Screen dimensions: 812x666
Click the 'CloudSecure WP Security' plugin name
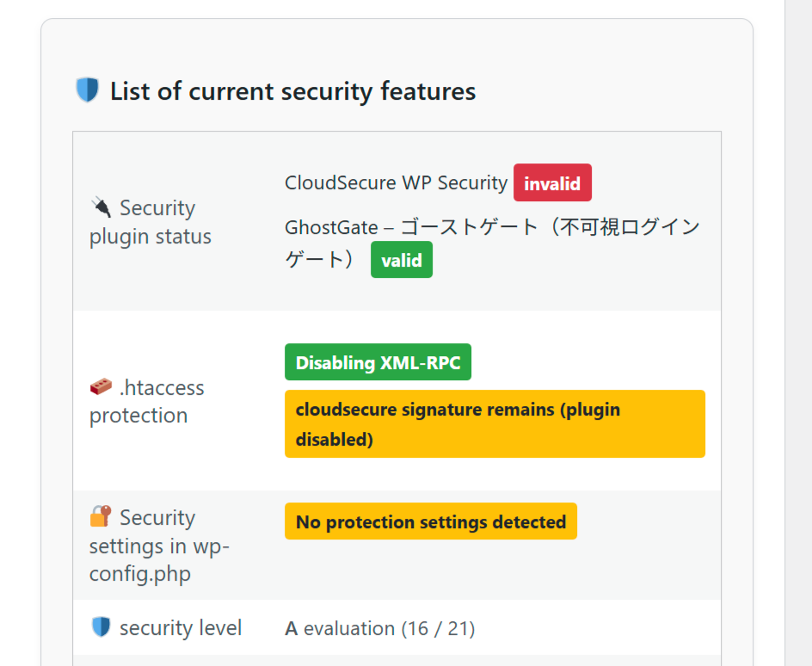[396, 182]
